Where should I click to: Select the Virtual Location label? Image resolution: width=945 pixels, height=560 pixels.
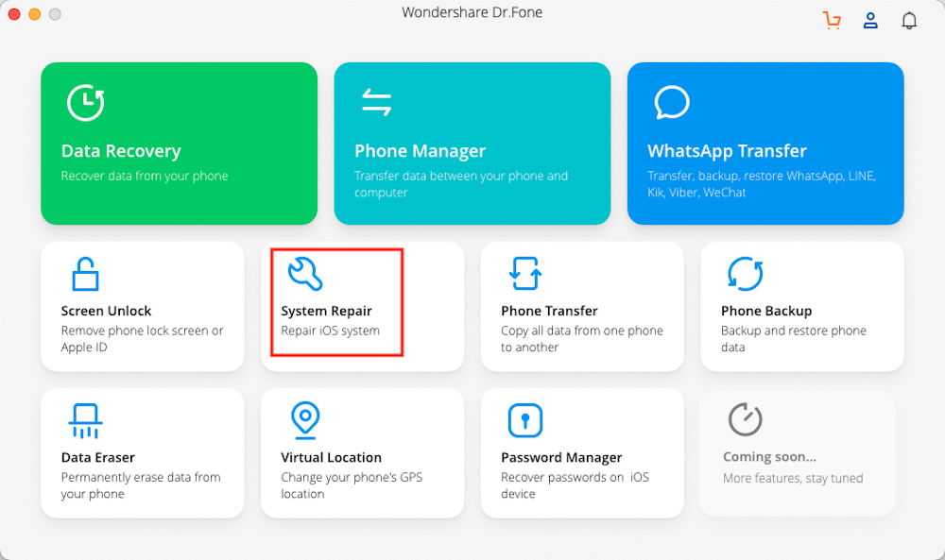[x=331, y=458]
